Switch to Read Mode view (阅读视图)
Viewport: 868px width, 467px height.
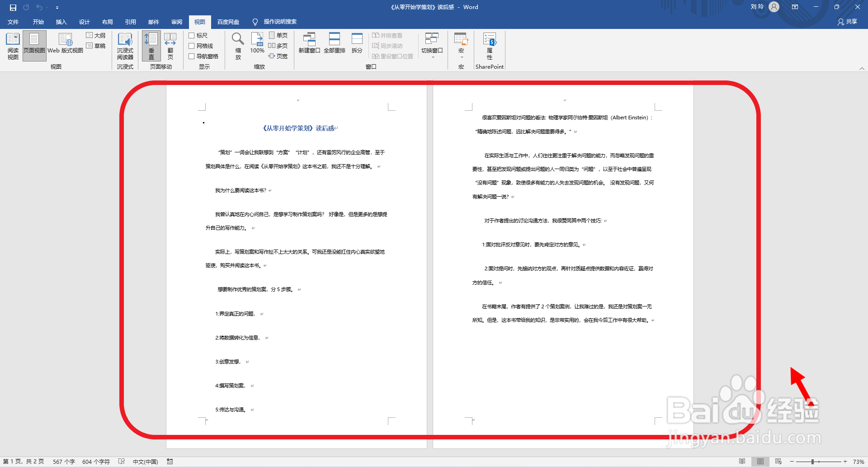pos(13,46)
